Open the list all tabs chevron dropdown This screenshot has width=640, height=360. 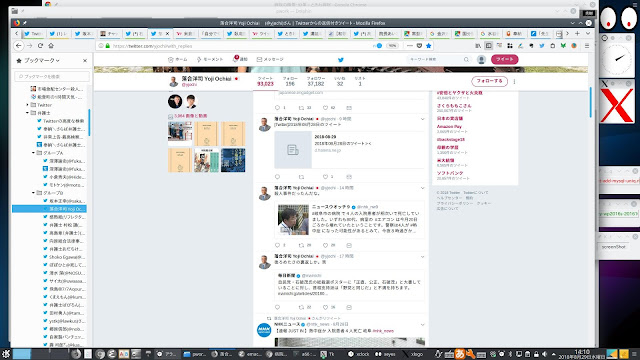click(x=588, y=33)
